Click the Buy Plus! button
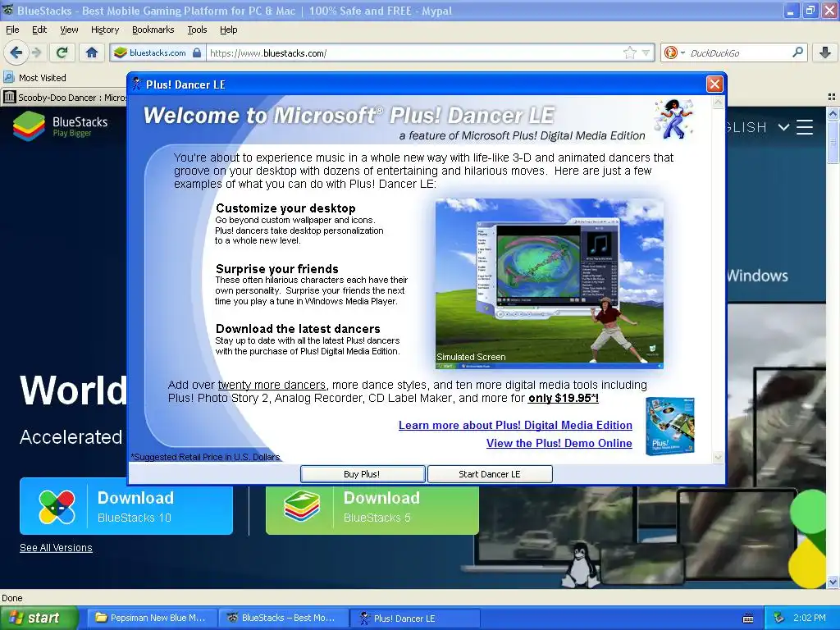840x630 pixels. [363, 474]
